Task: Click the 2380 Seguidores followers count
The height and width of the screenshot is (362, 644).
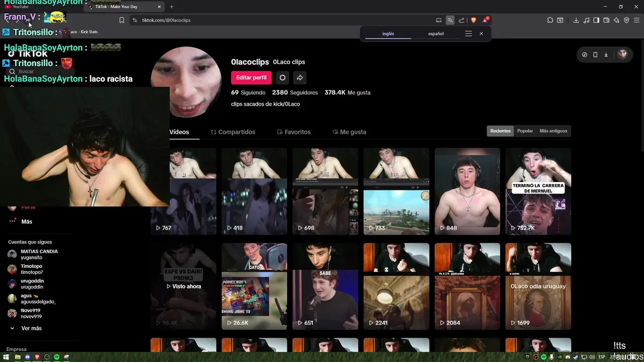Action: [x=295, y=93]
